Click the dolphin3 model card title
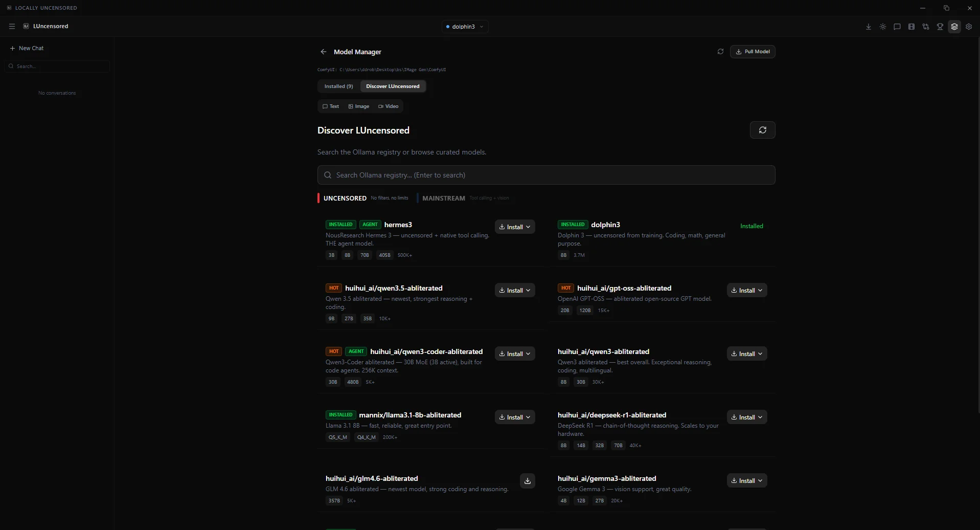This screenshot has height=530, width=980. click(x=606, y=225)
